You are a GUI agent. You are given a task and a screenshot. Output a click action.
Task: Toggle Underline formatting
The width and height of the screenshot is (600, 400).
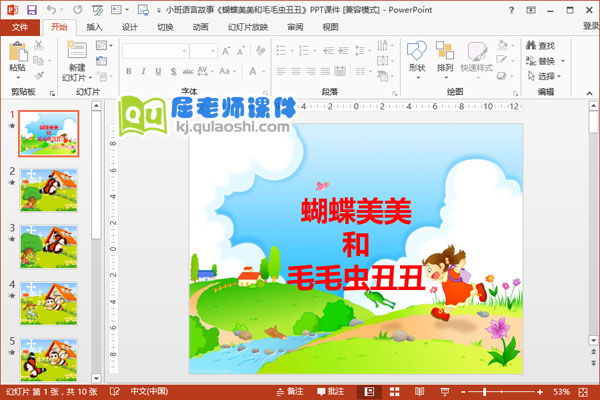pyautogui.click(x=158, y=71)
